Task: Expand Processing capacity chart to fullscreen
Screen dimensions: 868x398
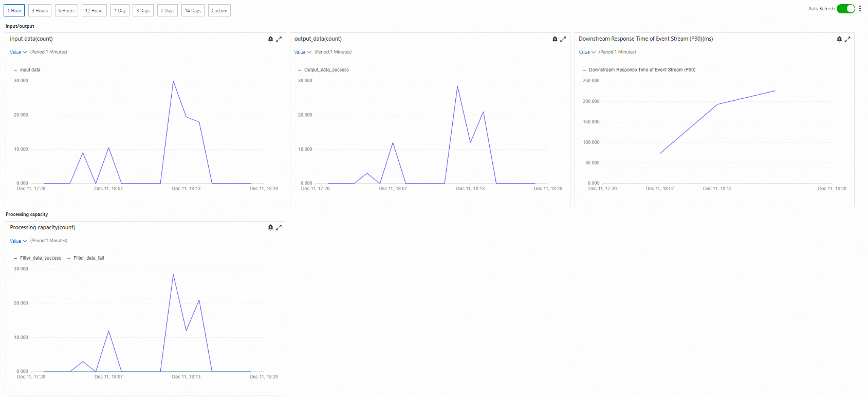Action: tap(279, 227)
